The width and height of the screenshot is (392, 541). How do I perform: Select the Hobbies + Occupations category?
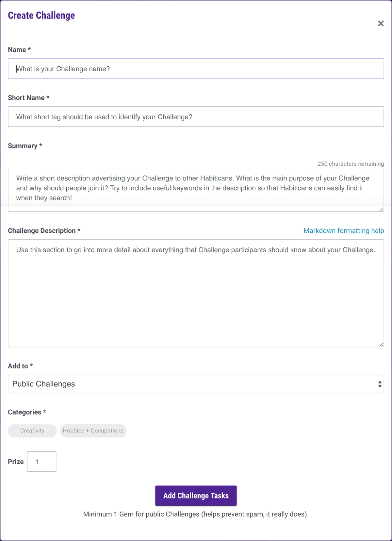point(93,431)
